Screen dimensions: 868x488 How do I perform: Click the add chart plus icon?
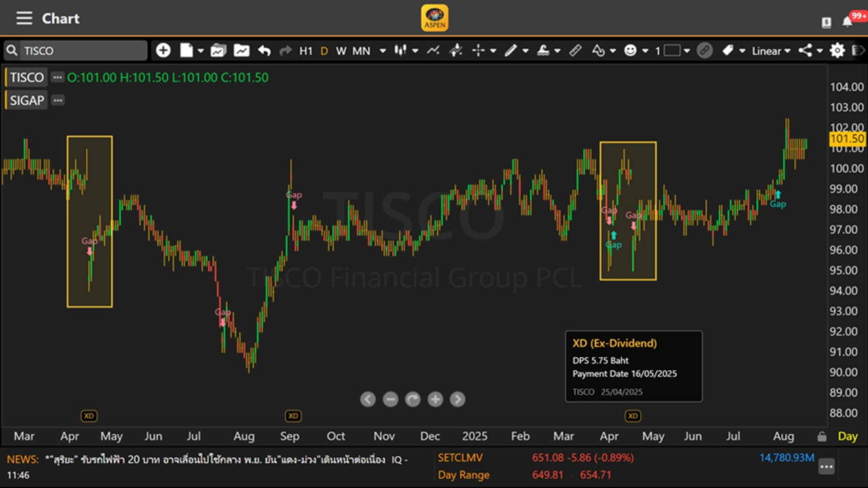(163, 51)
